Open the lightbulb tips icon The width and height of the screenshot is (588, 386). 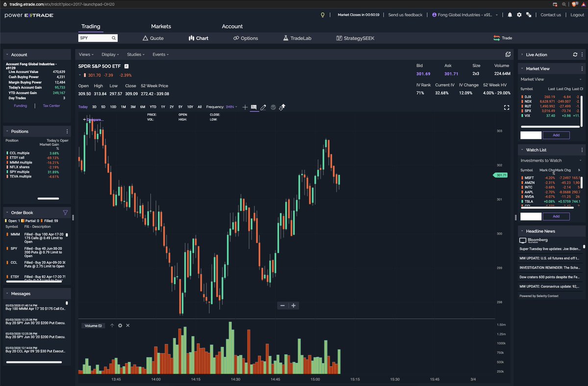[x=322, y=15]
